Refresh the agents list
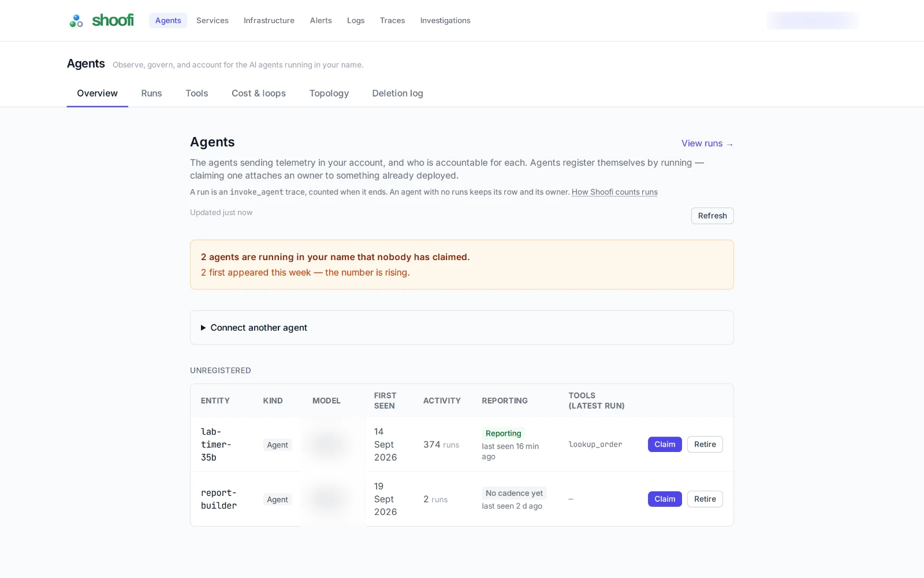This screenshot has height=578, width=924. point(713,216)
